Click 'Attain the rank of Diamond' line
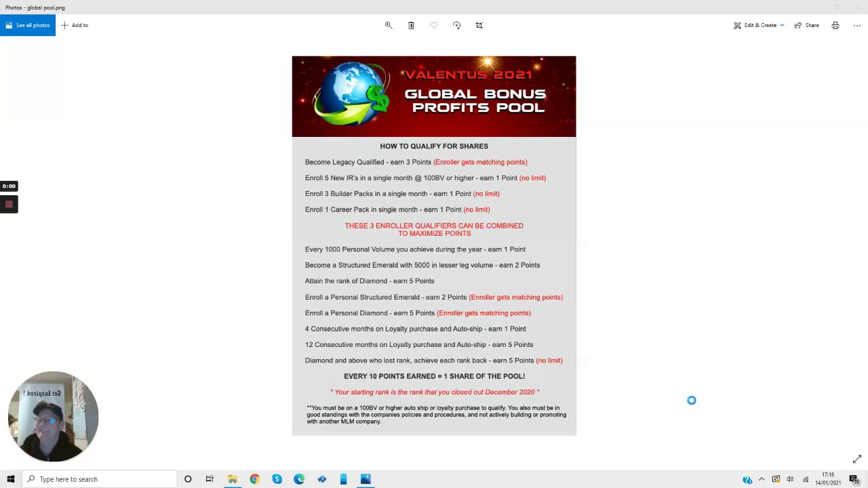This screenshot has width=868, height=488. click(370, 281)
